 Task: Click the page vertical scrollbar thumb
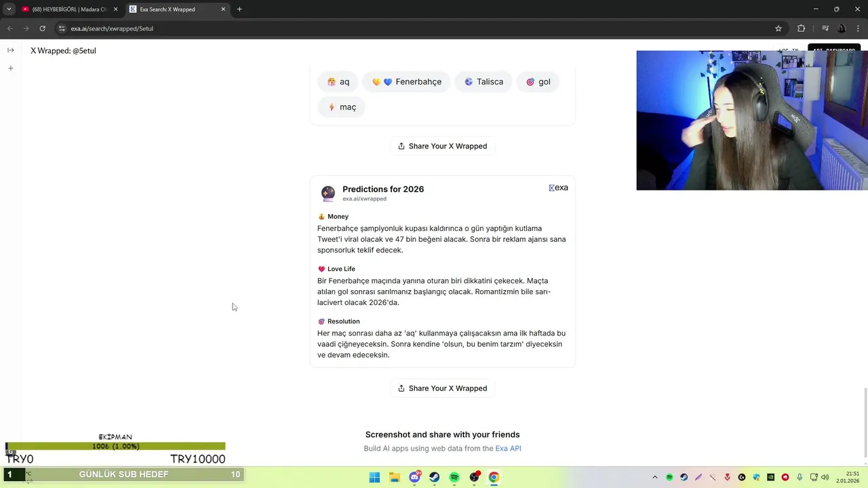[865, 422]
